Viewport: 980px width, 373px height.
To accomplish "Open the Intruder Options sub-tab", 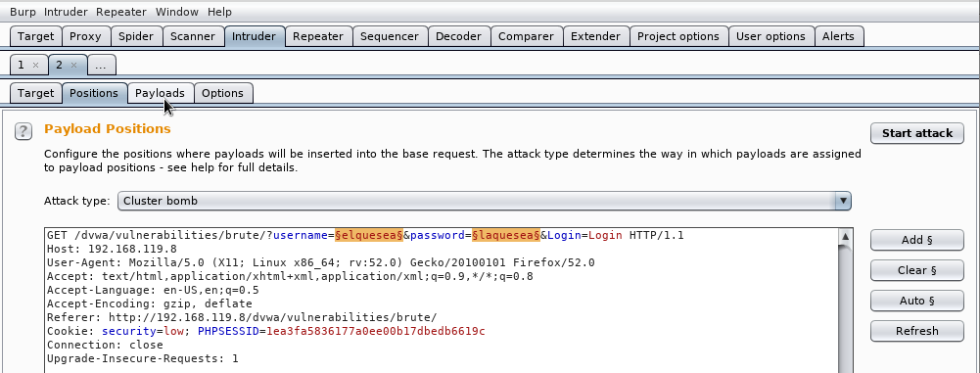I will pos(222,93).
